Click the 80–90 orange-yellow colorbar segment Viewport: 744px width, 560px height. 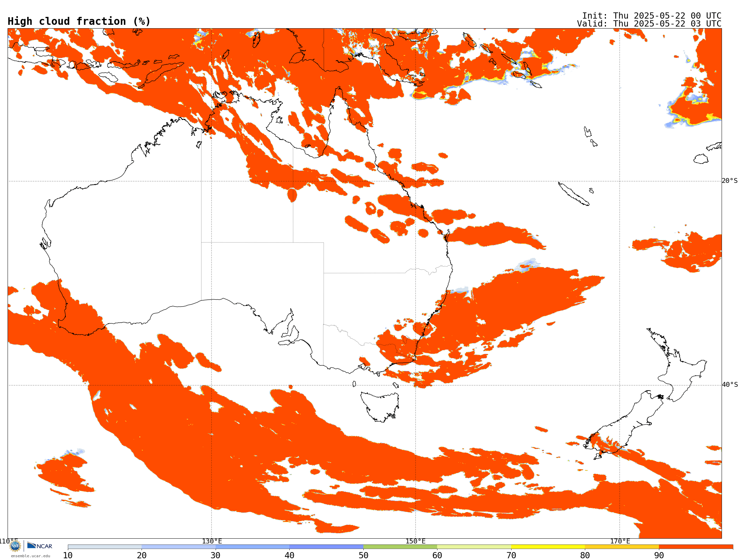[622, 547]
